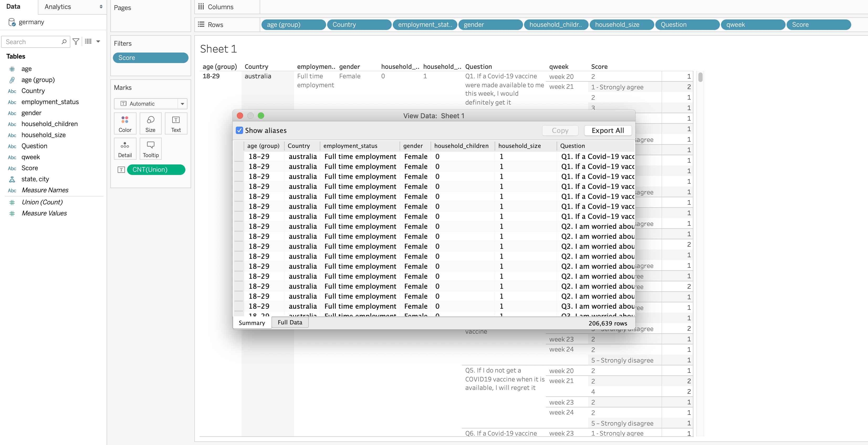This screenshot has width=868, height=445.
Task: Click the Color marks card icon
Action: click(125, 120)
